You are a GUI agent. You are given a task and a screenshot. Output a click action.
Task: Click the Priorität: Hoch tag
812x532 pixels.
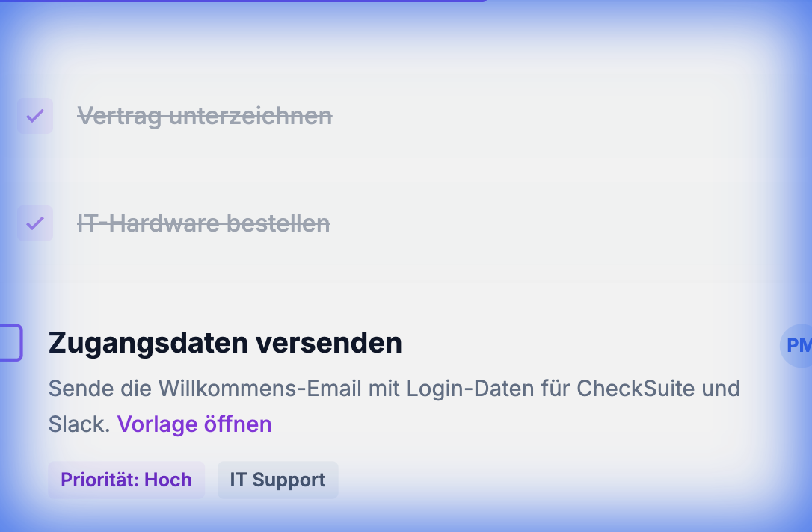[126, 480]
